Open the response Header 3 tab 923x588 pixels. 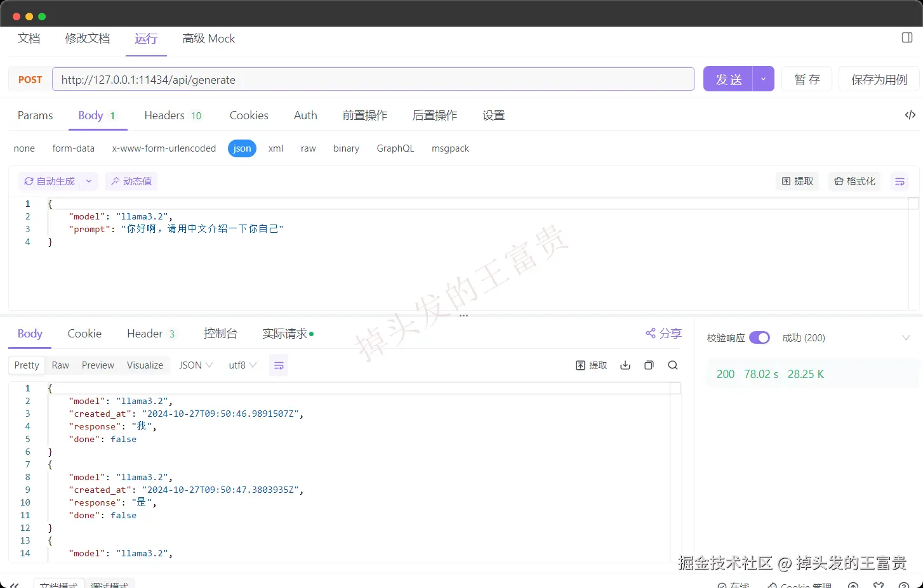click(151, 334)
